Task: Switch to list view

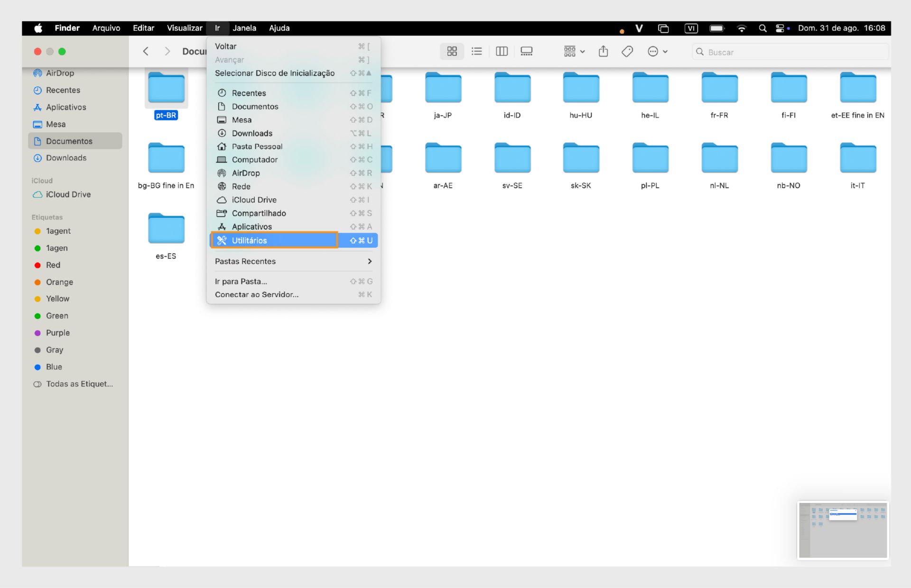Action: [476, 51]
